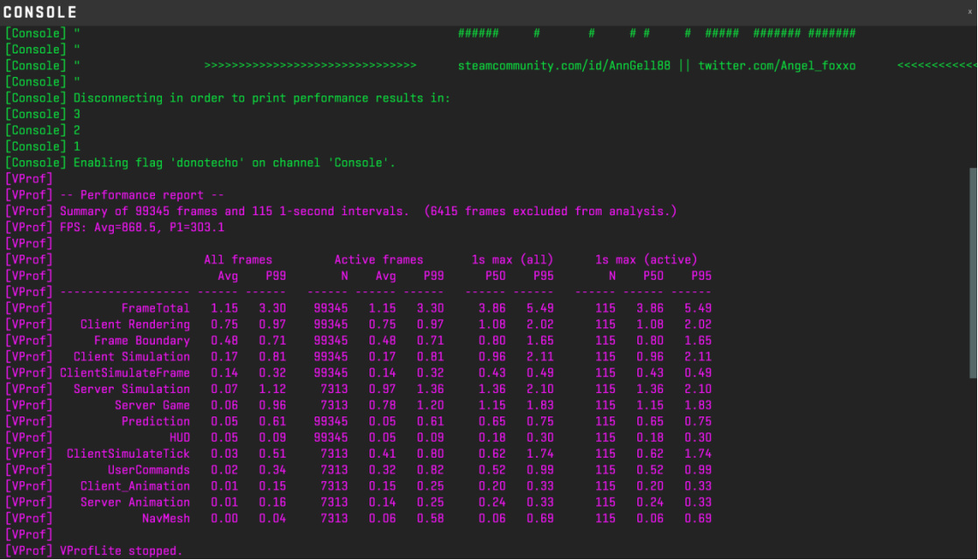Viewport: 978px width, 560px height.
Task: Click the Client Simulation row label
Action: 131,357
